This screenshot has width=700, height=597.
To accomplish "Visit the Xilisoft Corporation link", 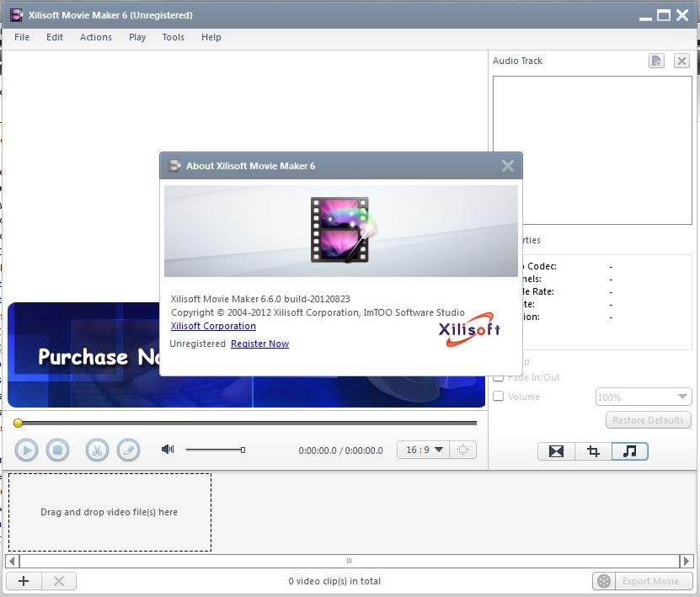I will point(213,326).
